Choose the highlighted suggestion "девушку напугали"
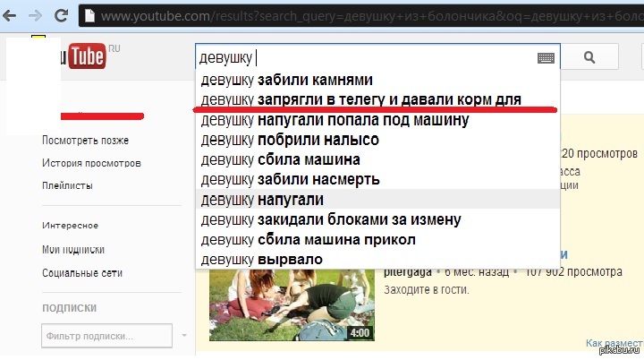The height and width of the screenshot is (360, 644). coord(262,199)
